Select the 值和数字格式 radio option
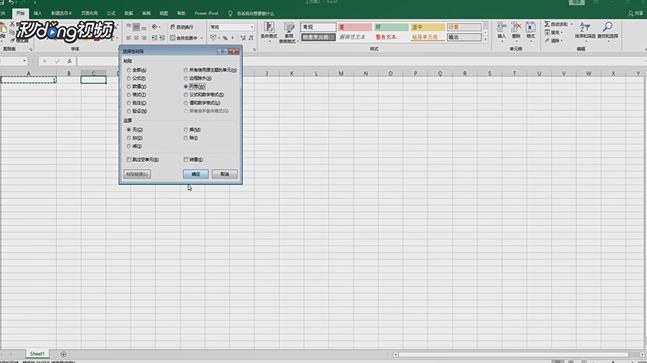Screen dimensions: 647x363 coord(202,103)
